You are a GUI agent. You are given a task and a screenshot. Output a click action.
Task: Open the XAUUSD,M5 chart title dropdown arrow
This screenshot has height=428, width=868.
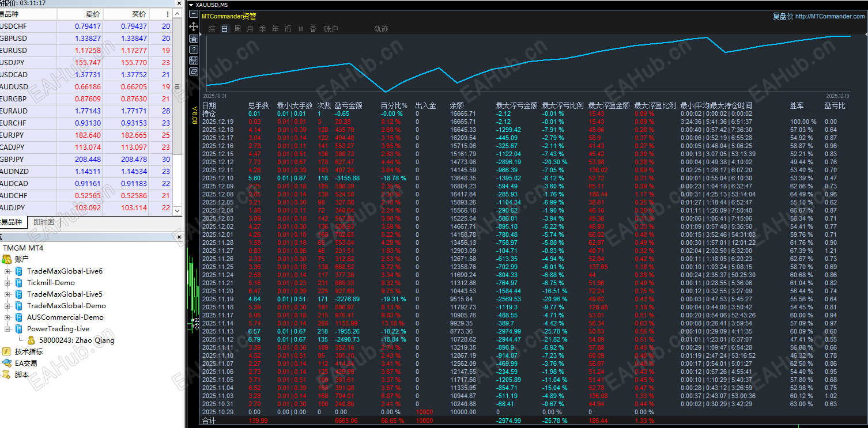point(192,5)
